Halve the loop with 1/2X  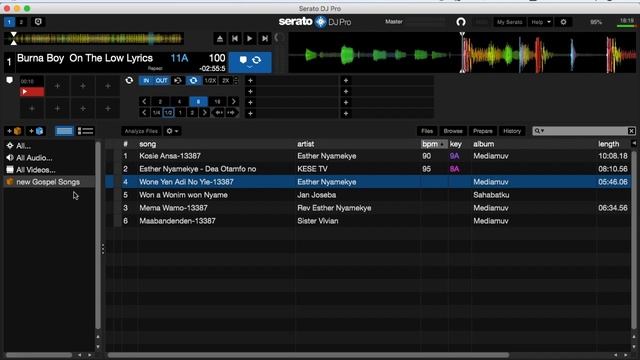pyautogui.click(x=210, y=81)
